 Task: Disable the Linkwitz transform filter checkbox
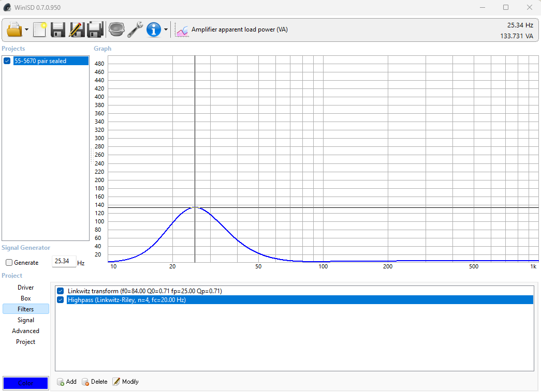pos(61,291)
